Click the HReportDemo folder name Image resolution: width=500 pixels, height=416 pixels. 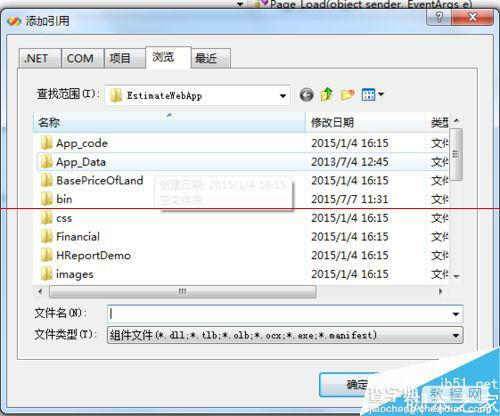click(93, 255)
